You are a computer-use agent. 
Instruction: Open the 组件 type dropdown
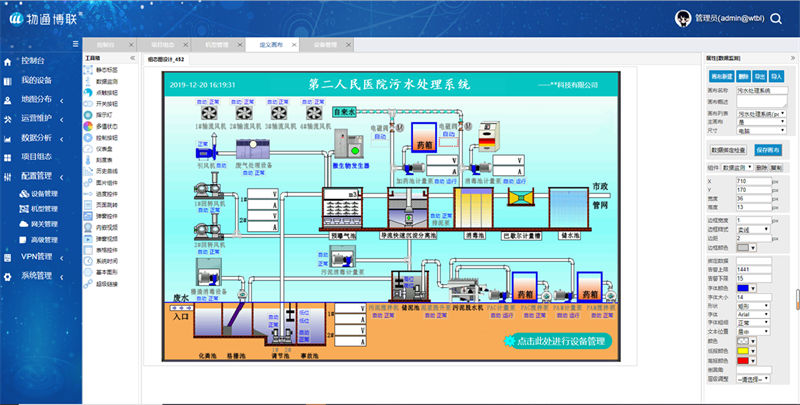click(x=738, y=168)
